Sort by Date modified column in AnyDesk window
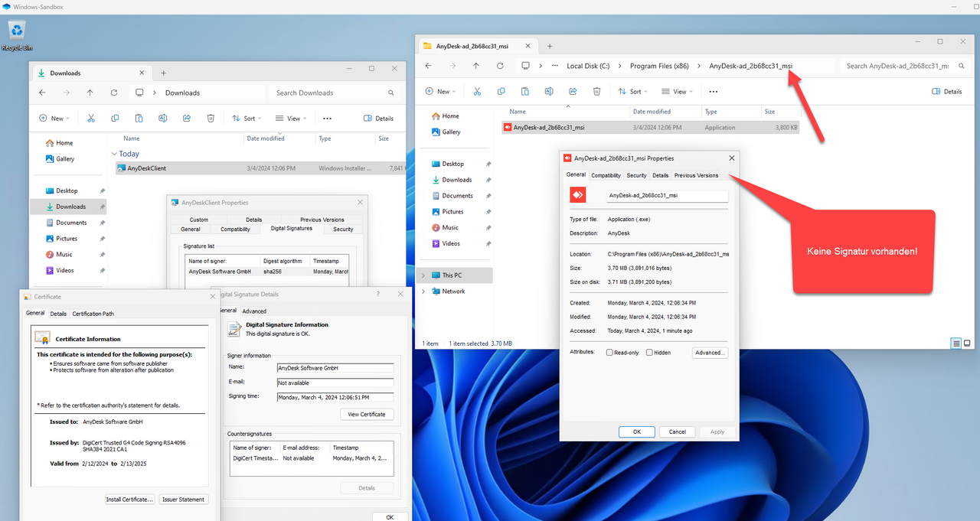980x521 pixels. coord(652,112)
